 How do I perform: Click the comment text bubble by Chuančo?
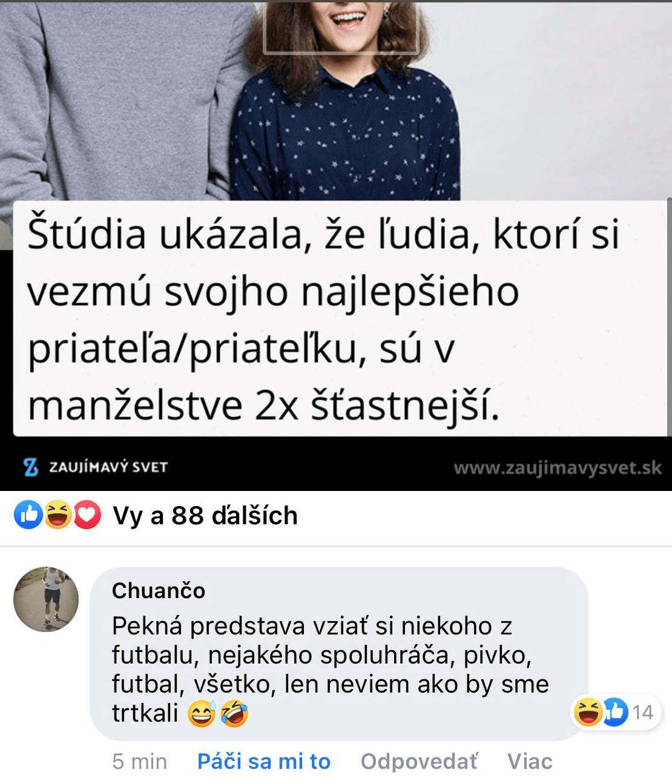tap(339, 654)
